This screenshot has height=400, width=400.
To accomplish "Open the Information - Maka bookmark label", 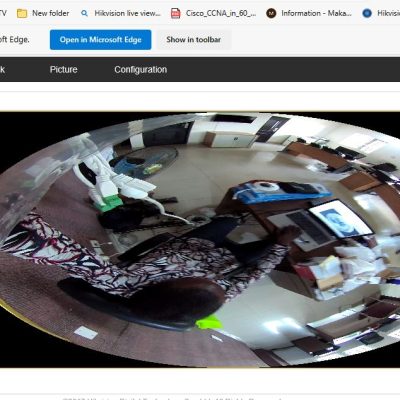I will [316, 13].
